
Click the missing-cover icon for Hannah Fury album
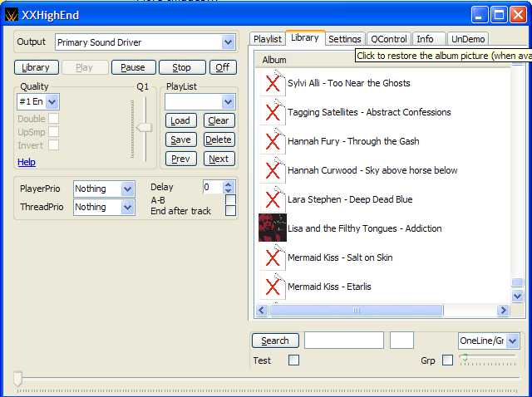click(273, 141)
